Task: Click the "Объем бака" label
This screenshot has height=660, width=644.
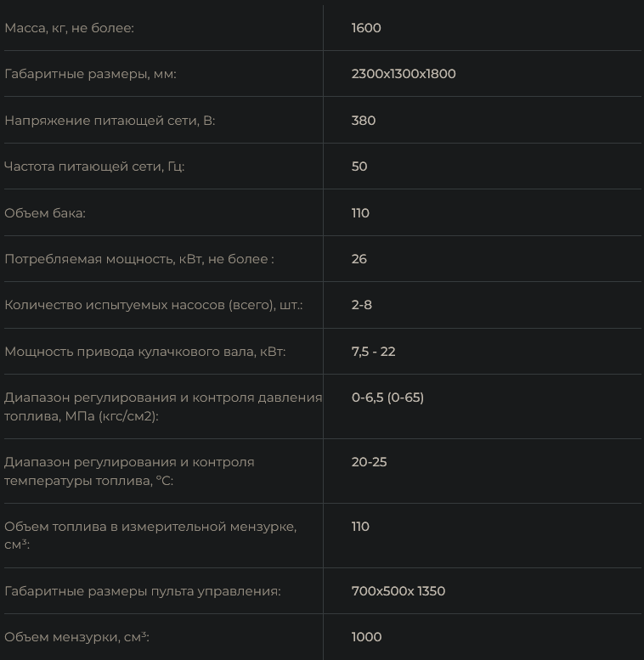Action: [45, 213]
